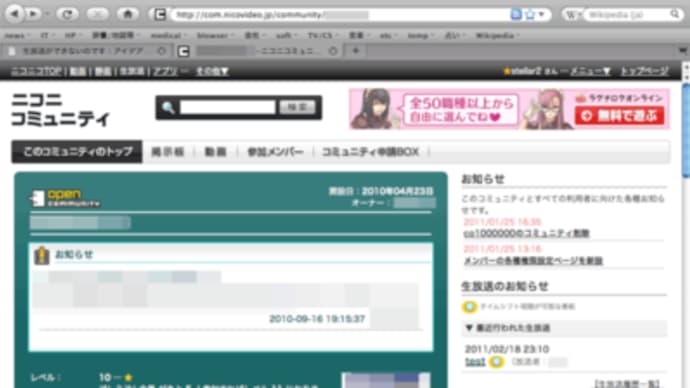Open the news bookmarks folder
This screenshot has height=388, width=690.
click(x=17, y=35)
